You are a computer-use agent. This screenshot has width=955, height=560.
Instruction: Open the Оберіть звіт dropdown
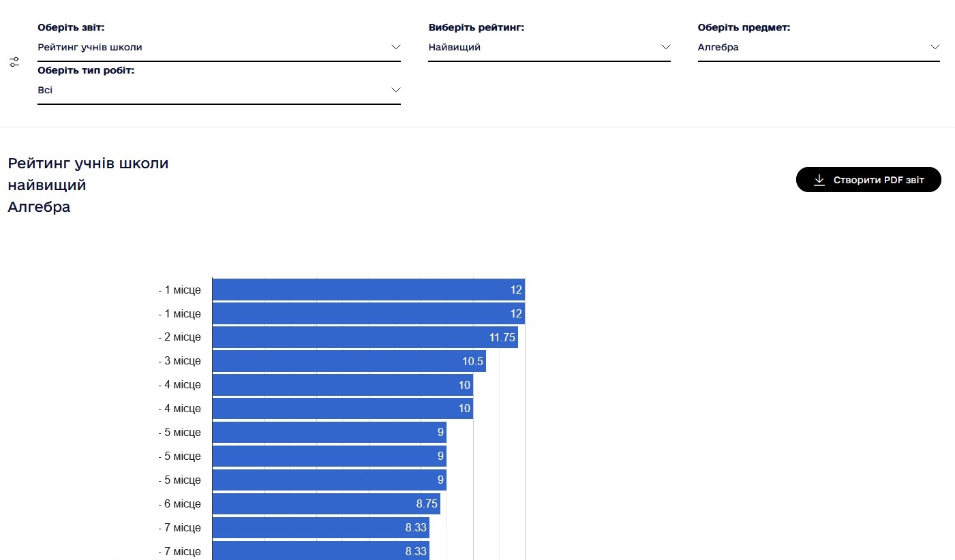219,48
